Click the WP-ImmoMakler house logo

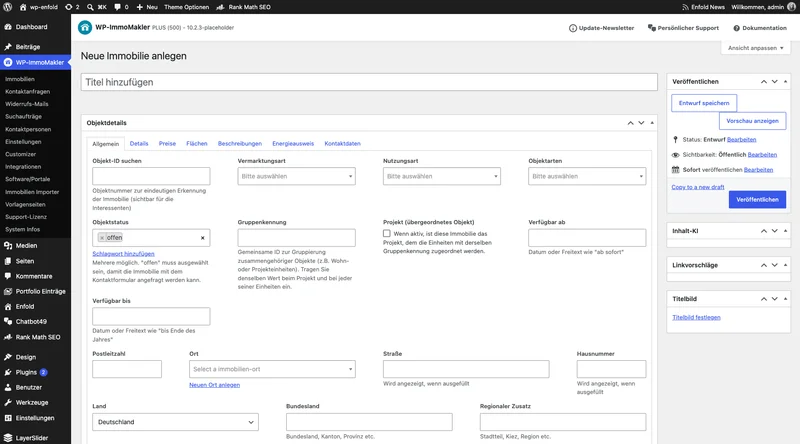[85, 28]
